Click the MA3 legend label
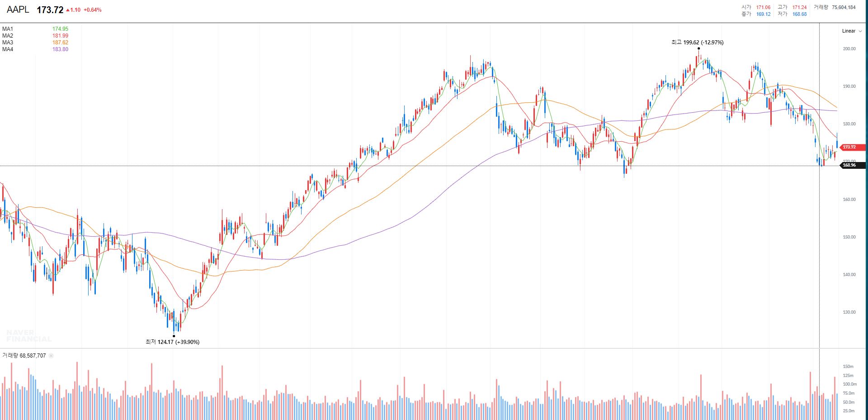 pyautogui.click(x=8, y=43)
